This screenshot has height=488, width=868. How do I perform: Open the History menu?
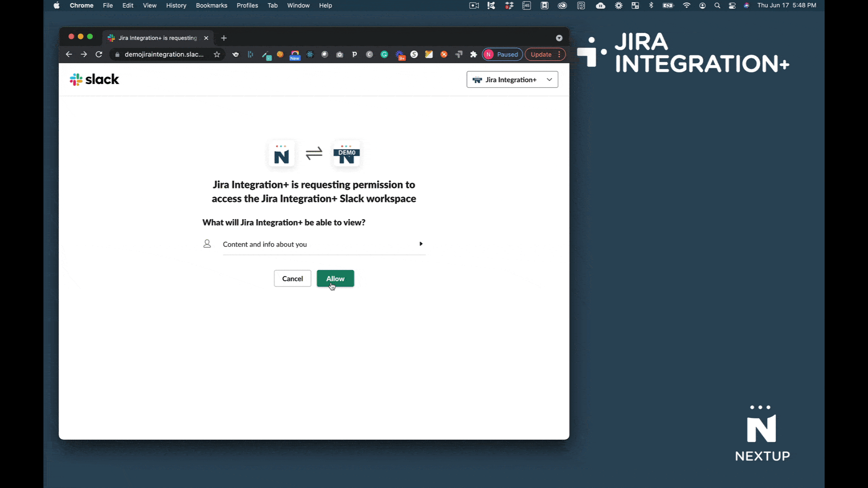[x=176, y=5]
